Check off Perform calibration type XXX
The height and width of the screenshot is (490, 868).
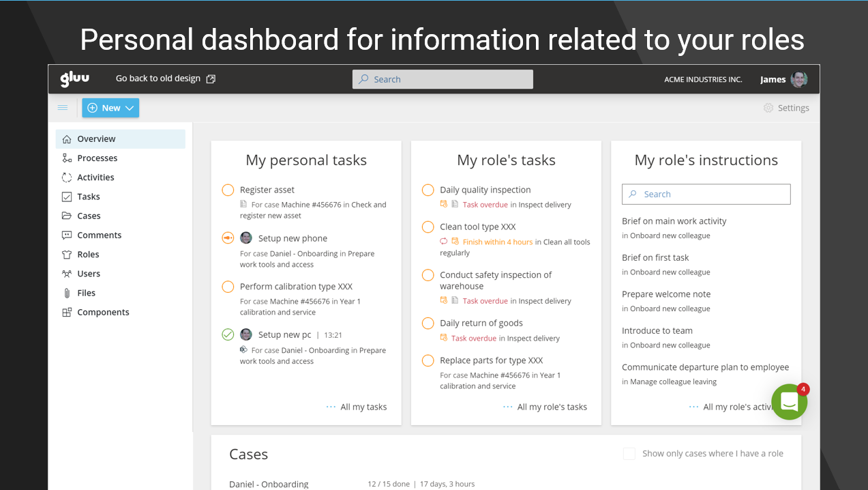(x=228, y=287)
